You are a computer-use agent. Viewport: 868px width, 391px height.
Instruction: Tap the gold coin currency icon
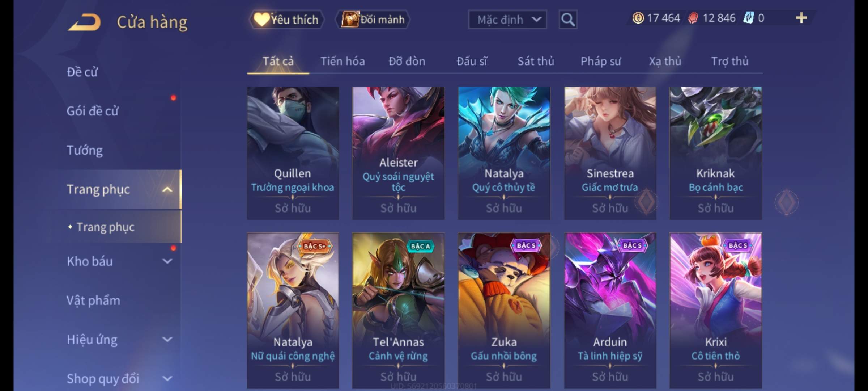coord(638,18)
